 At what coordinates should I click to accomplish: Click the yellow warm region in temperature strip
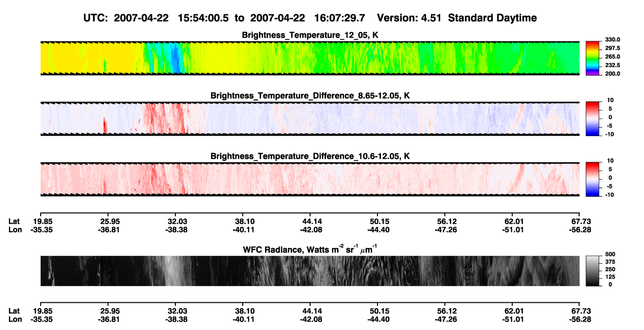pyautogui.click(x=89, y=58)
